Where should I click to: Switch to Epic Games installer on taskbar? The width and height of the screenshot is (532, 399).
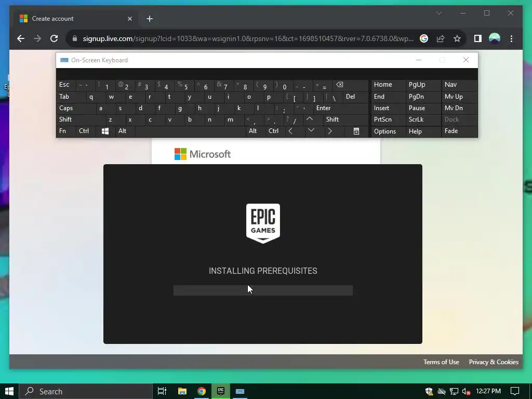[221, 391]
